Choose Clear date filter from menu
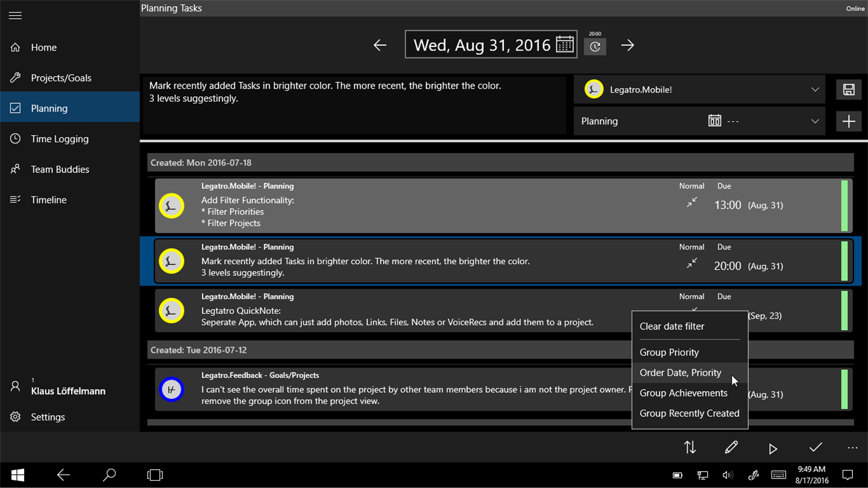 (x=672, y=326)
